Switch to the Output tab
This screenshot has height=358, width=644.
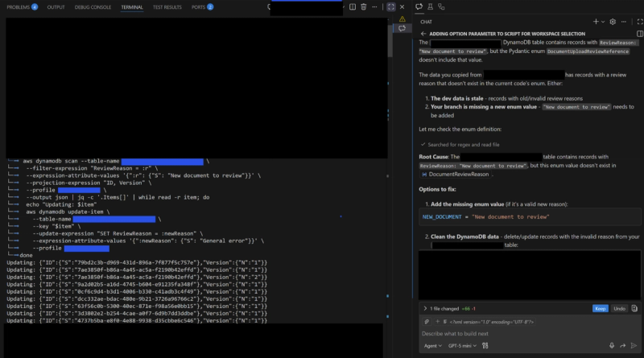pyautogui.click(x=56, y=7)
